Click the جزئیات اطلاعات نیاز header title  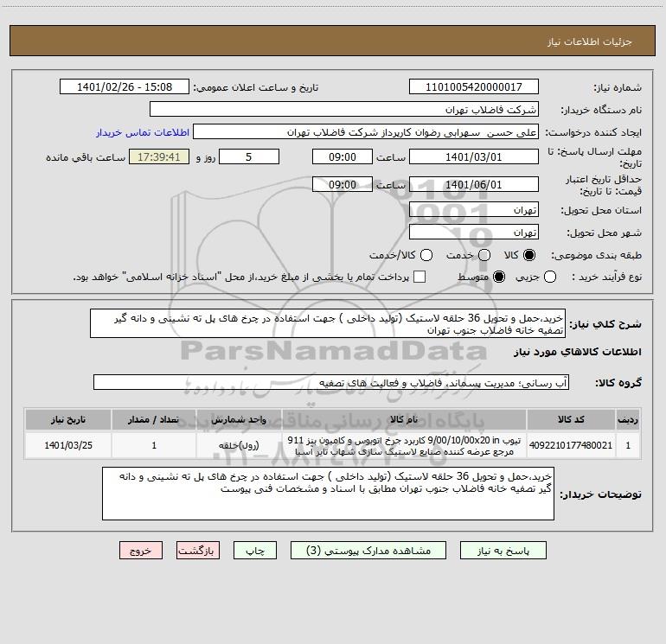pyautogui.click(x=590, y=41)
